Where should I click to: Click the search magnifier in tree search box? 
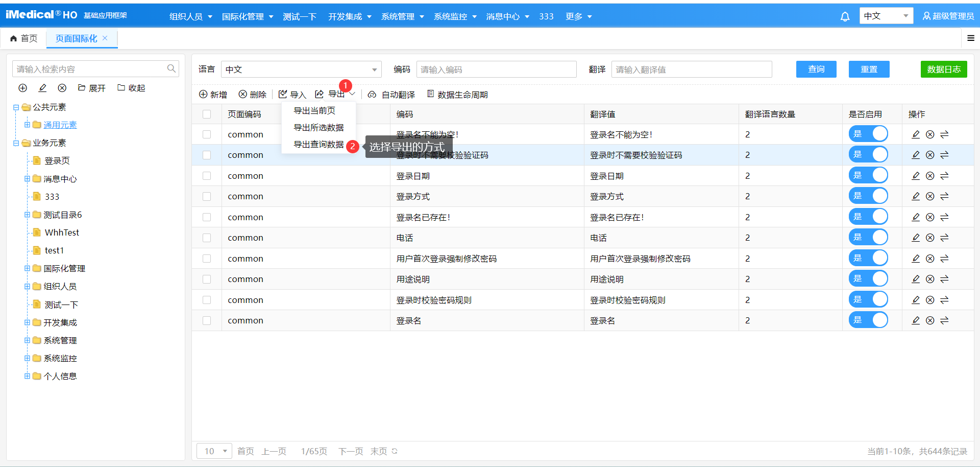171,68
